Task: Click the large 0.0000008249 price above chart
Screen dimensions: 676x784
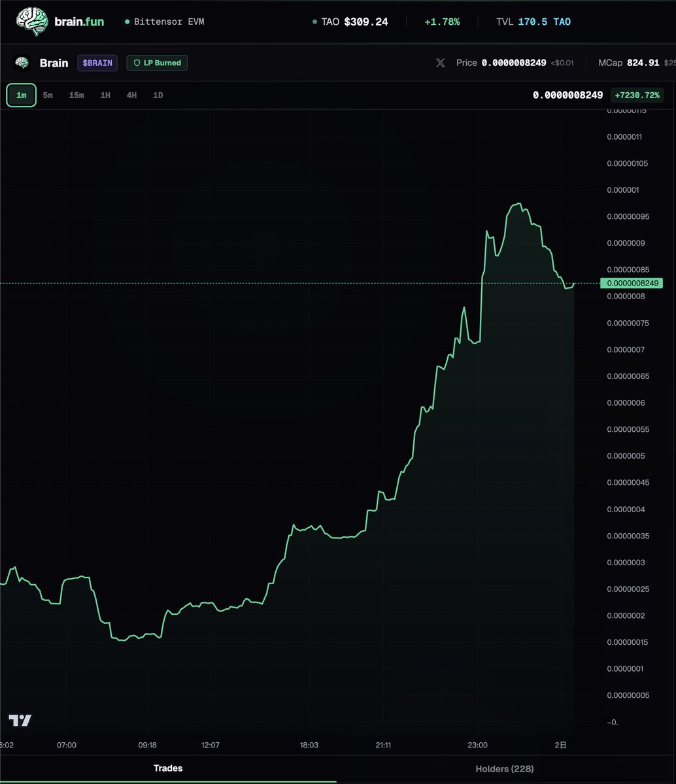Action: tap(567, 95)
